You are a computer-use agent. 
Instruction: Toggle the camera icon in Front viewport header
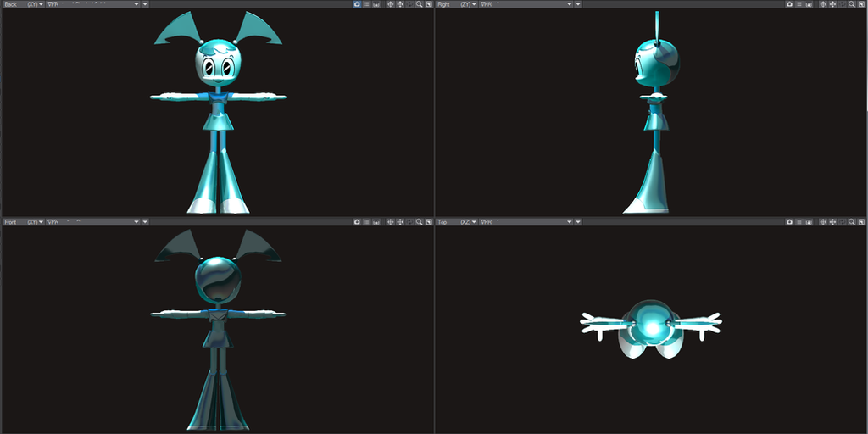357,221
